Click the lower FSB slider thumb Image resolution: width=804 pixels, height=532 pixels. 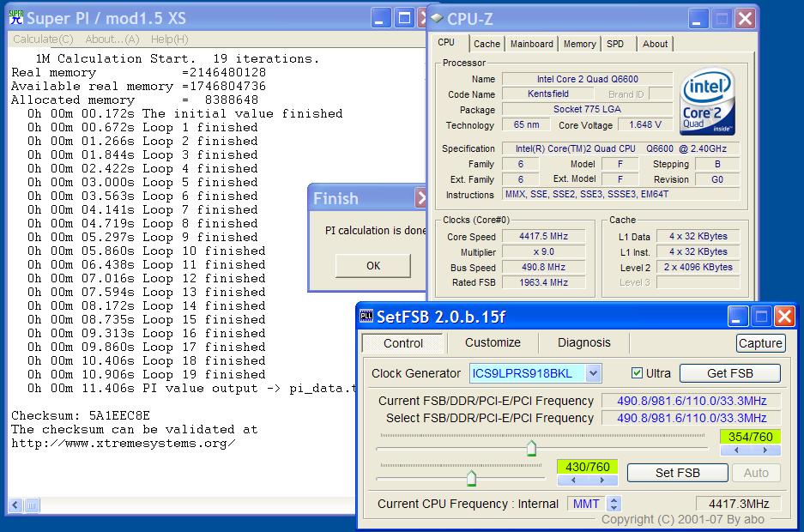(x=471, y=478)
